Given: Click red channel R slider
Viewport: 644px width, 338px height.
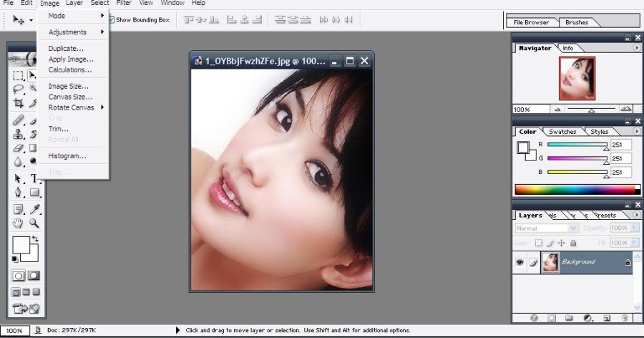Looking at the screenshot, I should [577, 145].
